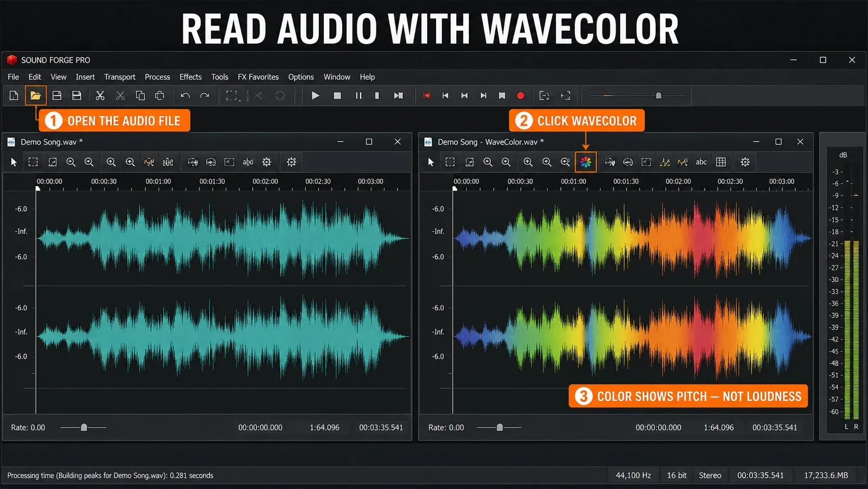Click the 00:02:00 ruler mark in WaveColor window
This screenshot has width=868, height=489.
678,181
